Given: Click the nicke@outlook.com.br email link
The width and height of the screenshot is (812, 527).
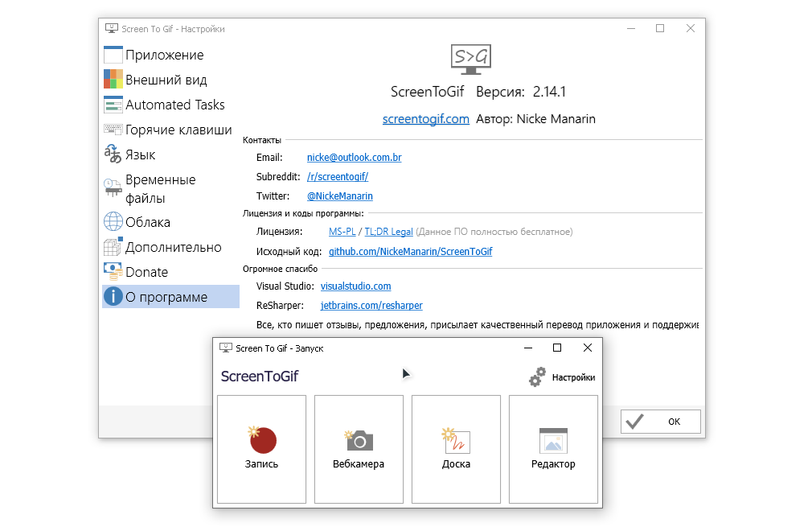Looking at the screenshot, I should coord(355,157).
